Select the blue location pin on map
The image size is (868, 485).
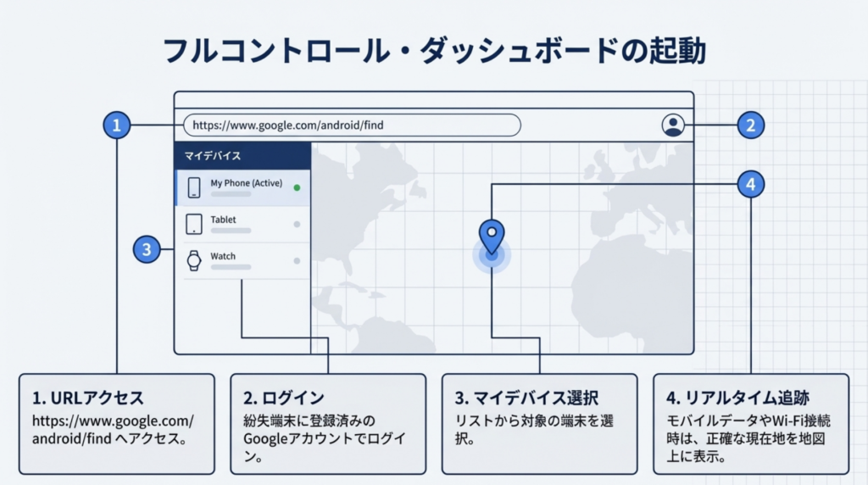tap(491, 237)
